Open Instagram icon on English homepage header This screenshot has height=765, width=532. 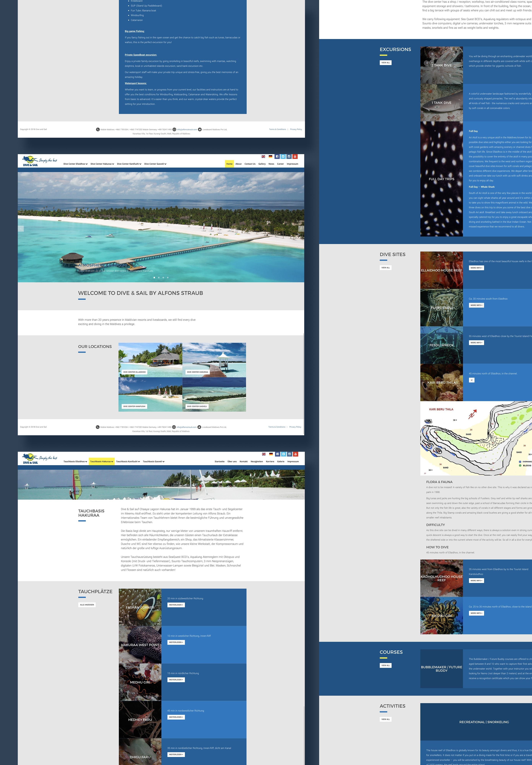[289, 156]
